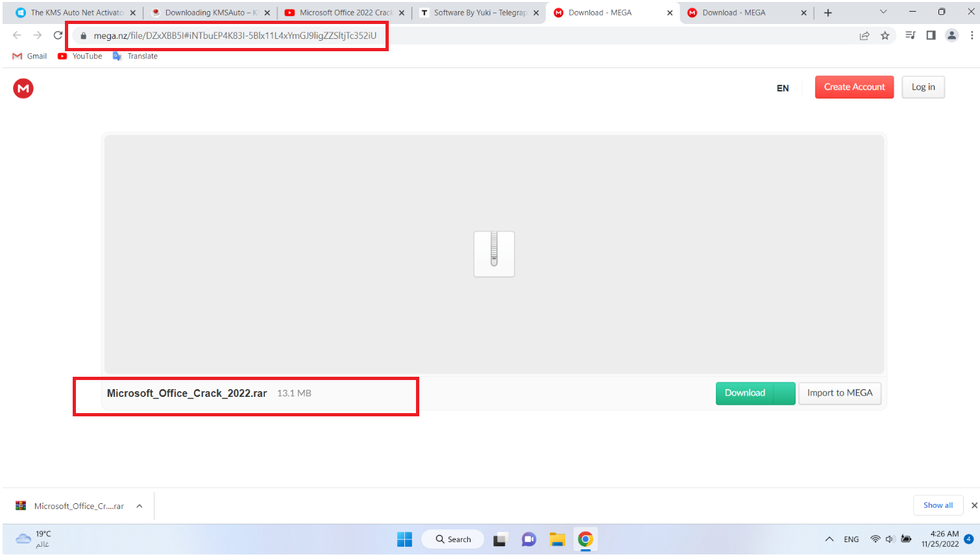Click the MEGA logo icon

tap(23, 88)
